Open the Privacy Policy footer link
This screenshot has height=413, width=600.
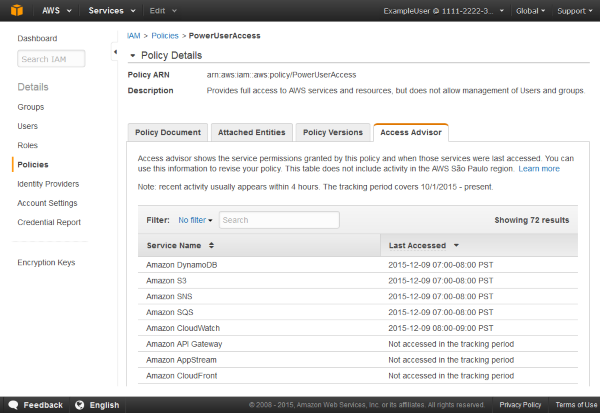pyautogui.click(x=520, y=405)
